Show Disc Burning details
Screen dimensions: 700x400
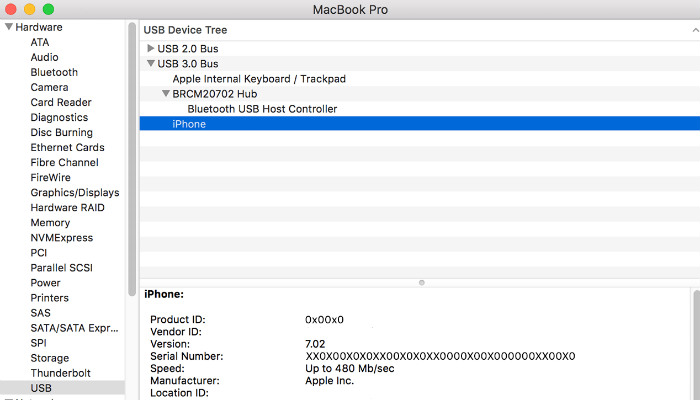pos(62,133)
